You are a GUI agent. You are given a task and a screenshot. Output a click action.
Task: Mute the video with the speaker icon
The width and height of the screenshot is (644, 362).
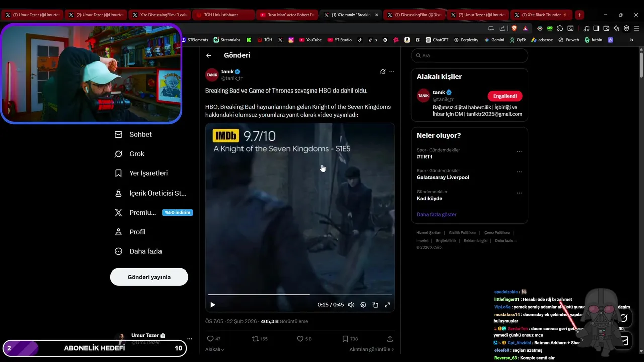[351, 305]
